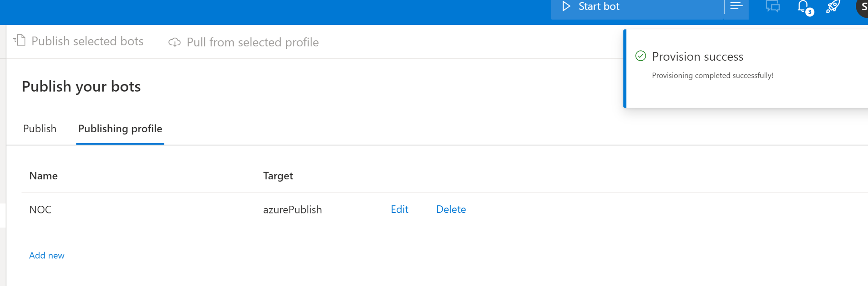This screenshot has height=286, width=868.
Task: Click Pull from selected profile text
Action: (x=253, y=42)
